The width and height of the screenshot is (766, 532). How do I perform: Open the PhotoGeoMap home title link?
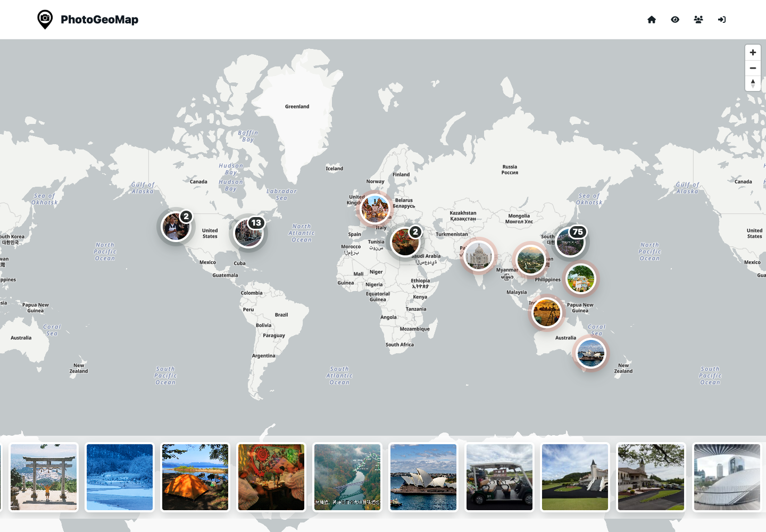click(99, 20)
